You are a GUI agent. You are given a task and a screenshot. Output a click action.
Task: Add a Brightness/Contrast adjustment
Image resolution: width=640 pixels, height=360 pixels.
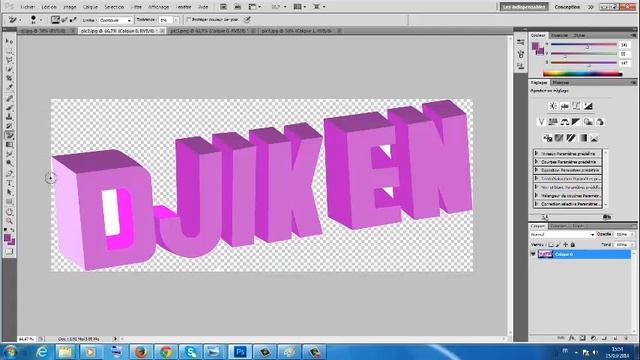tap(553, 106)
